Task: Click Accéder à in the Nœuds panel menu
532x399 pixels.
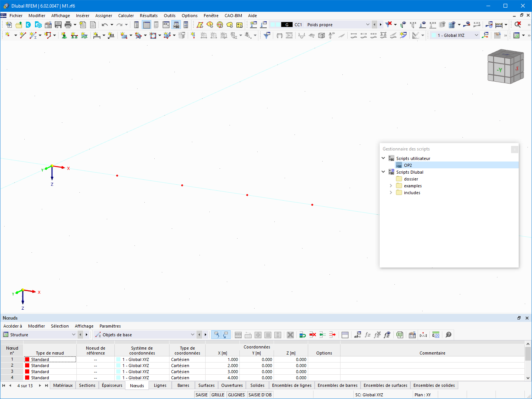Action: coord(13,326)
